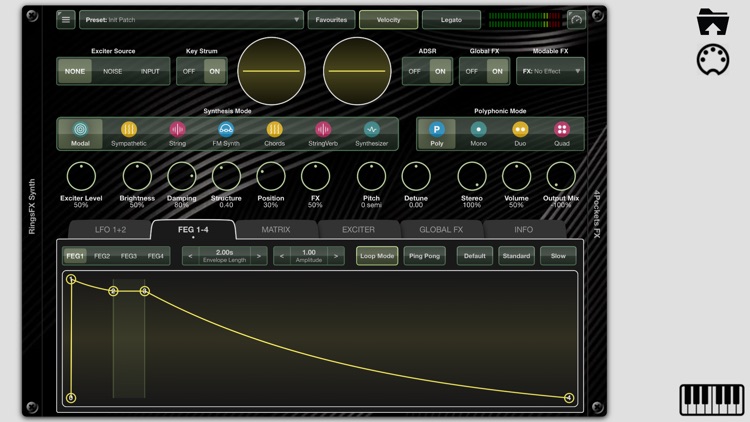Expand the Modable FX effect dropdown
Viewport: 750px width, 422px height.
point(551,71)
